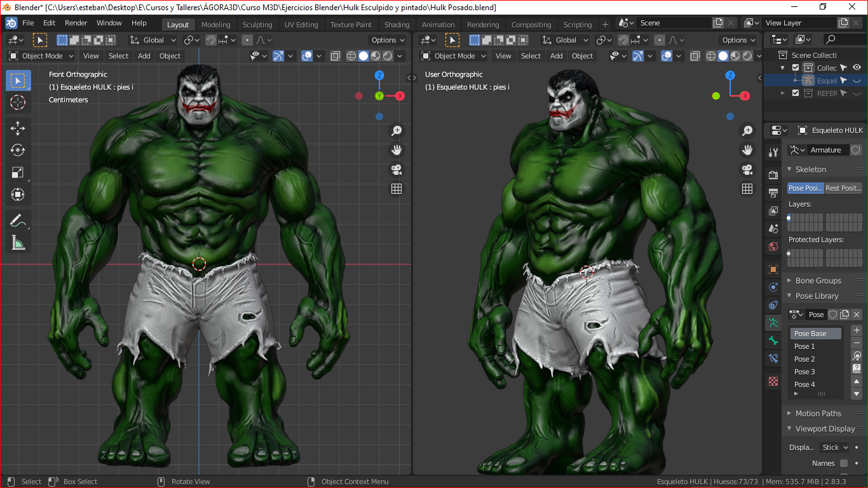
Task: Select the 3D Cursor tool
Action: [x=18, y=102]
